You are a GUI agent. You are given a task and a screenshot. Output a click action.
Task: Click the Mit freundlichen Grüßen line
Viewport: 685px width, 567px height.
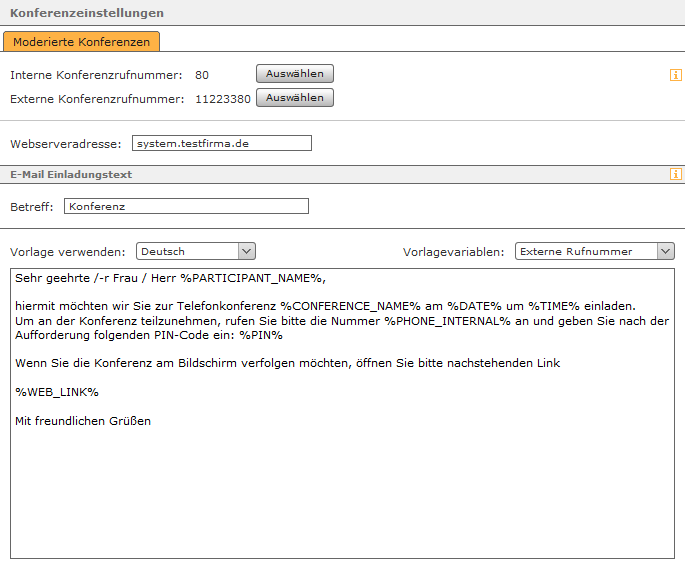click(83, 421)
